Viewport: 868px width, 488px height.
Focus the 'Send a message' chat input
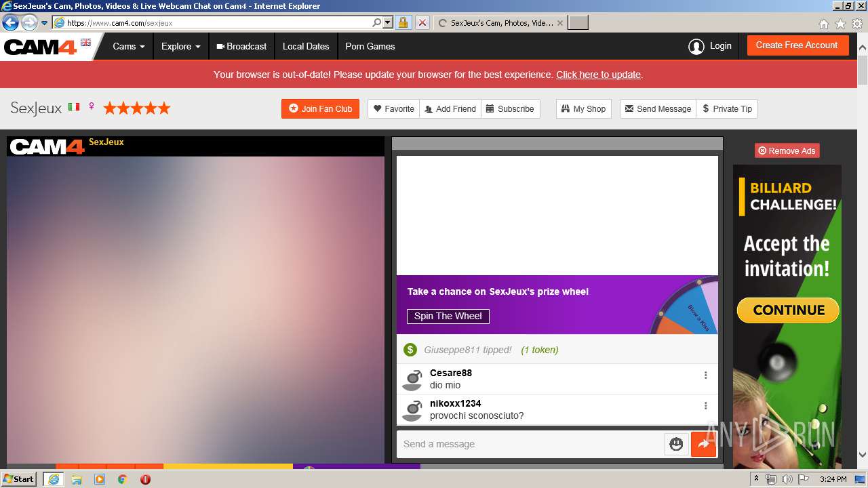point(530,444)
